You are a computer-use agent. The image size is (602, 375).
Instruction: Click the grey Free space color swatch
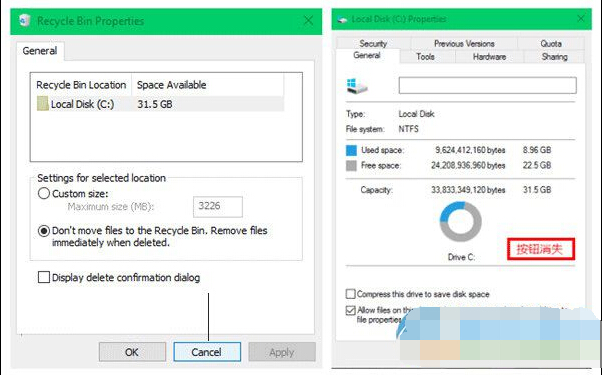[351, 165]
